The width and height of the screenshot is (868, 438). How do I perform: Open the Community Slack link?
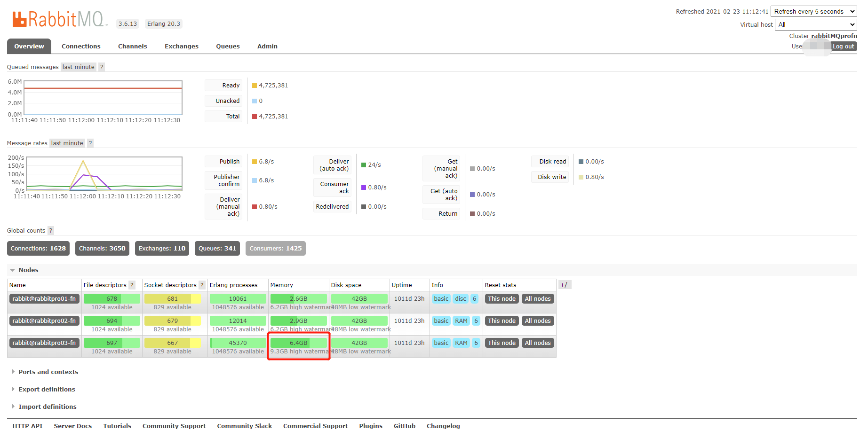(x=245, y=426)
